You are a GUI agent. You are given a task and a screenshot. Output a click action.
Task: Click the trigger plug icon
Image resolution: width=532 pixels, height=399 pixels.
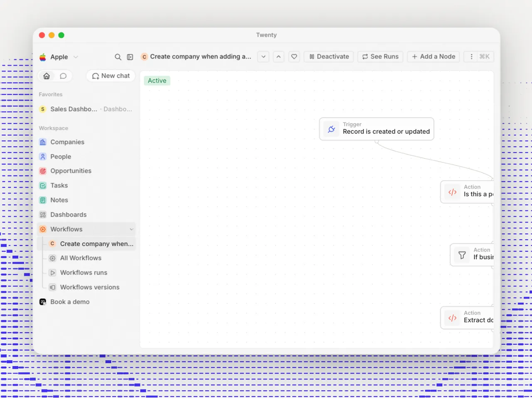(x=332, y=129)
